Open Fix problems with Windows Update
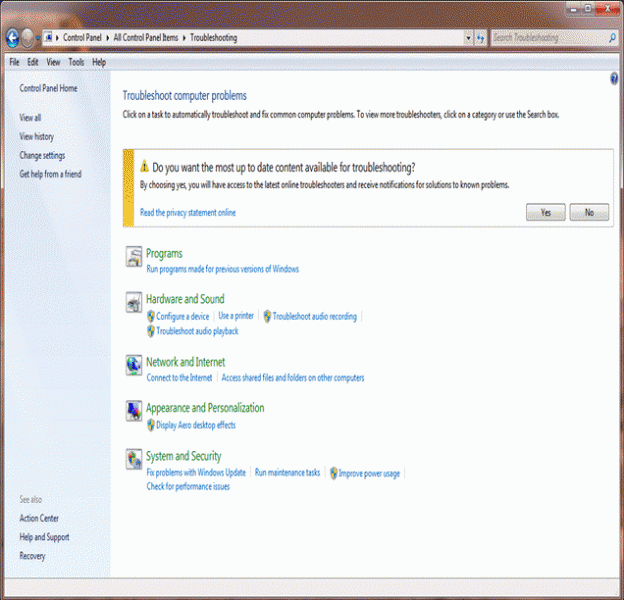Image resolution: width=624 pixels, height=600 pixels. pyautogui.click(x=196, y=473)
